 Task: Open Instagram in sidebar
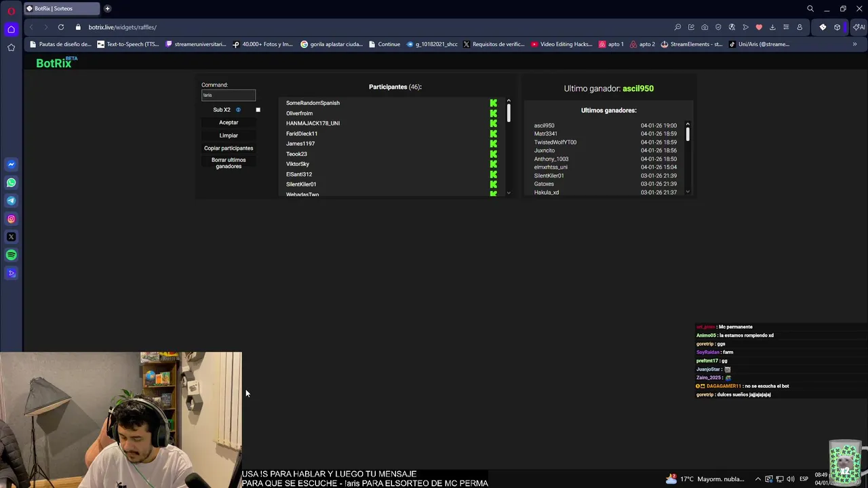(x=11, y=219)
